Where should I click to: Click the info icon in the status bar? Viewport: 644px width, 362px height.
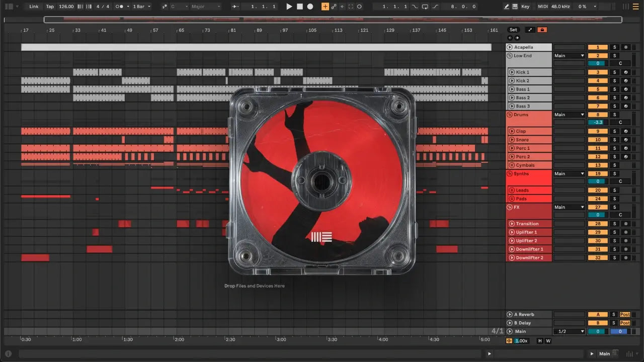tap(9, 353)
